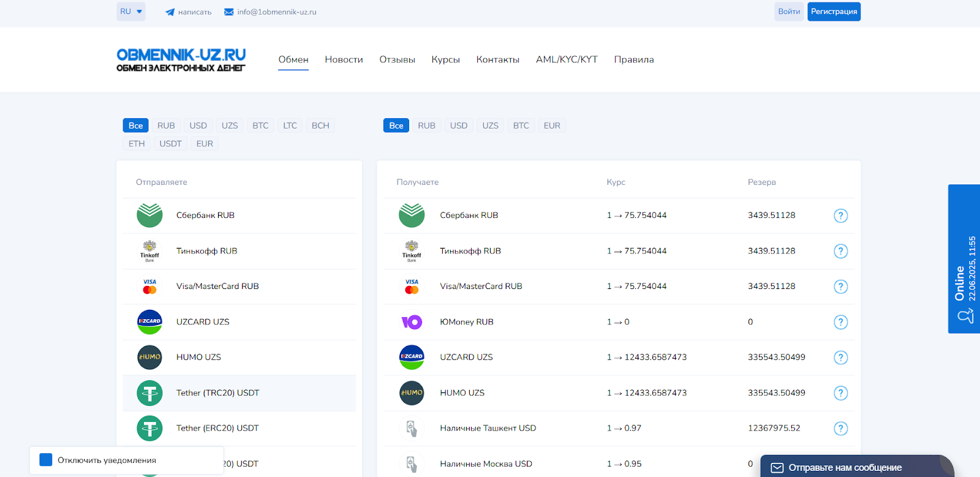Select the Все filter in the receive panel
980x477 pixels.
pyautogui.click(x=396, y=126)
